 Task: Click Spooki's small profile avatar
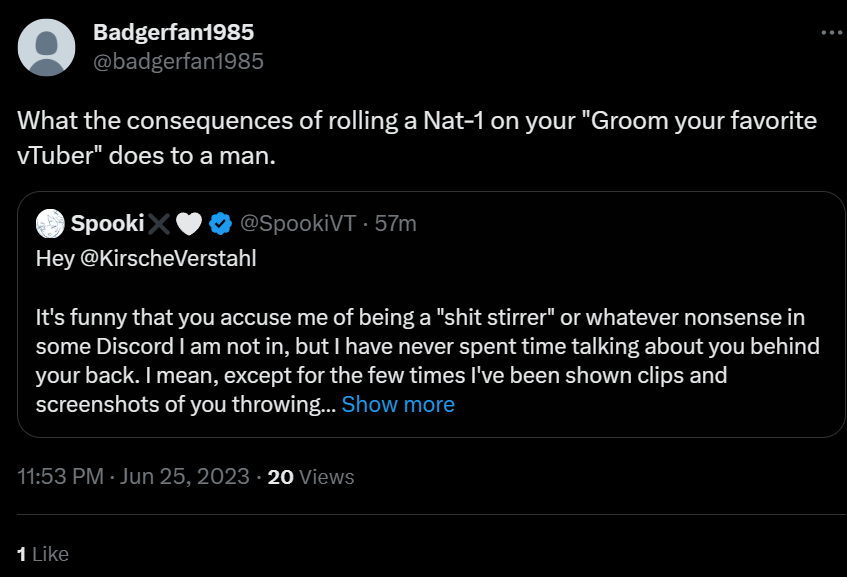point(50,223)
